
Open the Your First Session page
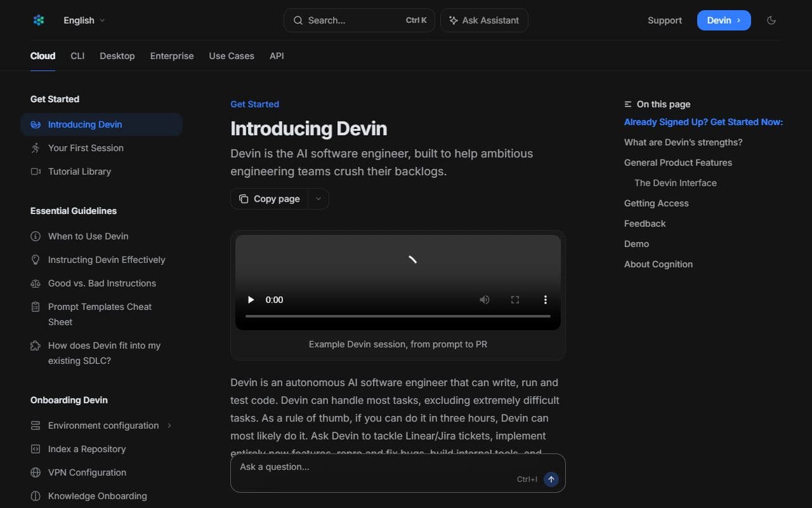click(x=101, y=148)
